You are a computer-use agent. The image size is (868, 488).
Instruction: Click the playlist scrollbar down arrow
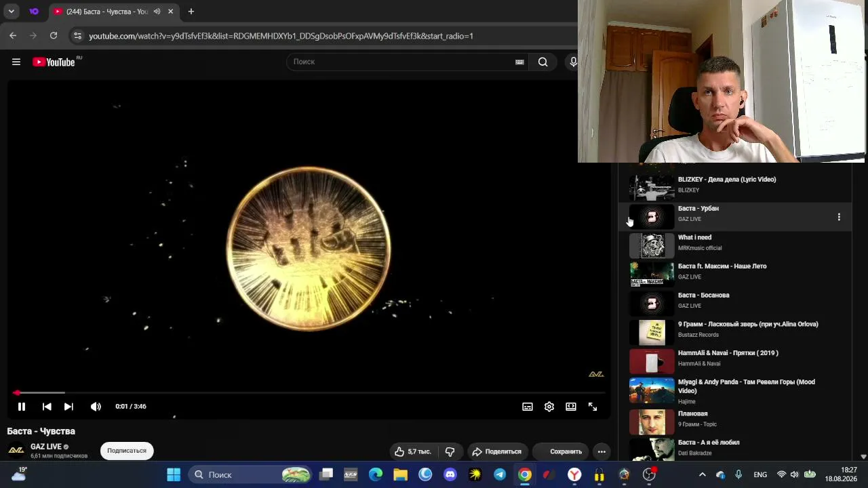(863, 457)
